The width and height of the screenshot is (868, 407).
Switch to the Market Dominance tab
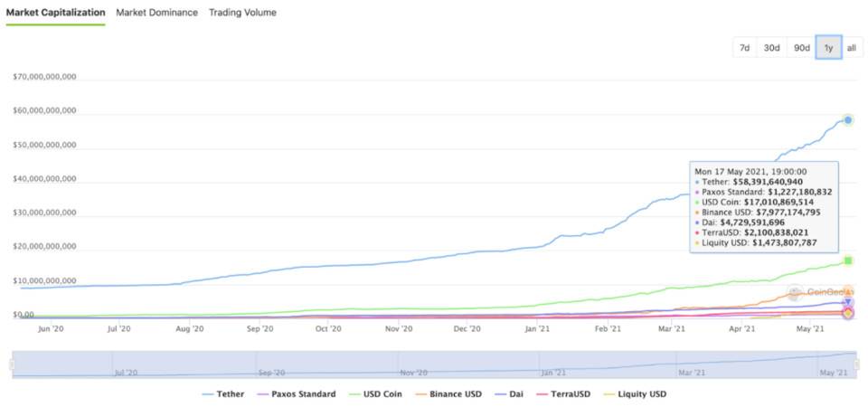[156, 13]
